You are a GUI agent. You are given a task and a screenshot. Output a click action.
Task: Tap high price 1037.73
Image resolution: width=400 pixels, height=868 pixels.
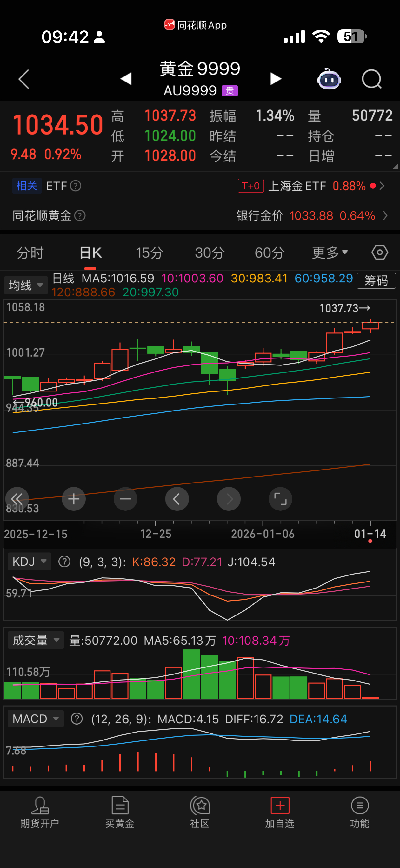tap(170, 116)
